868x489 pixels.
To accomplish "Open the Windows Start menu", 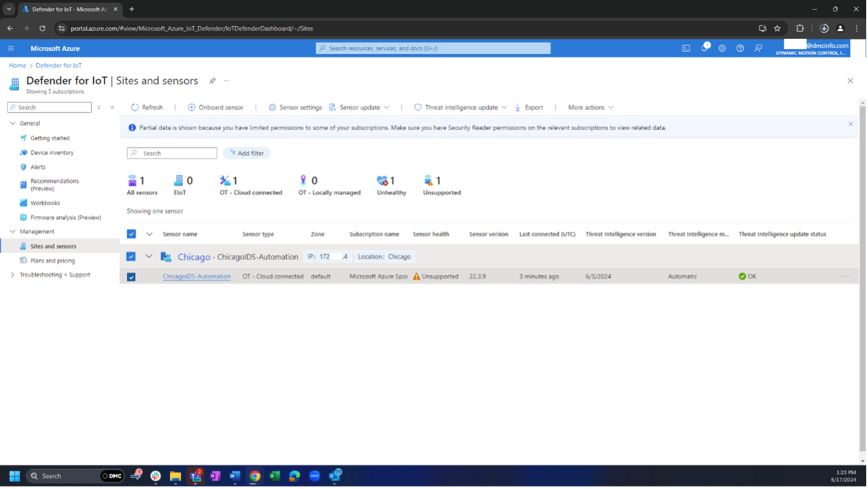I will coord(14,476).
